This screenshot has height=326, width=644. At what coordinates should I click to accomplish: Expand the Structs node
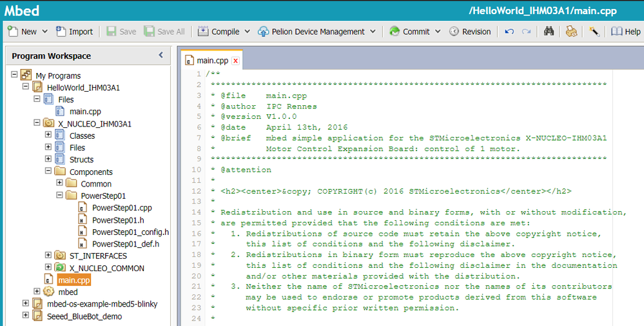pos(48,158)
